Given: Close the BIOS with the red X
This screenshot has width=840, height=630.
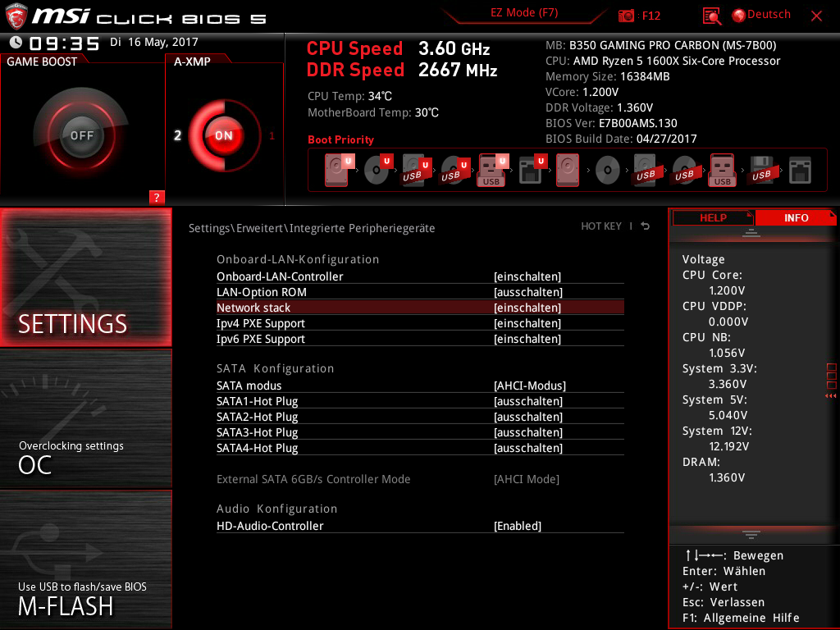Looking at the screenshot, I should point(816,16).
